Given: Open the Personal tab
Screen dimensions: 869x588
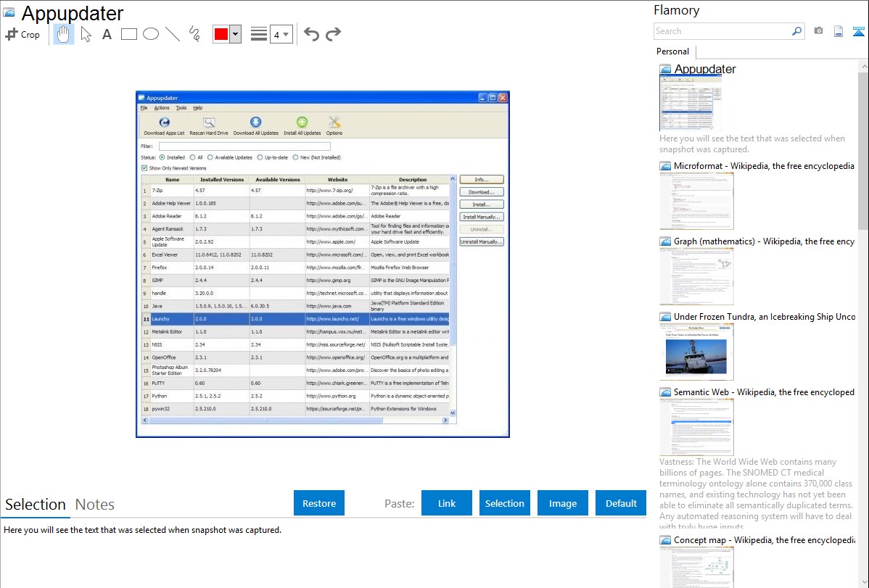Looking at the screenshot, I should click(x=673, y=51).
